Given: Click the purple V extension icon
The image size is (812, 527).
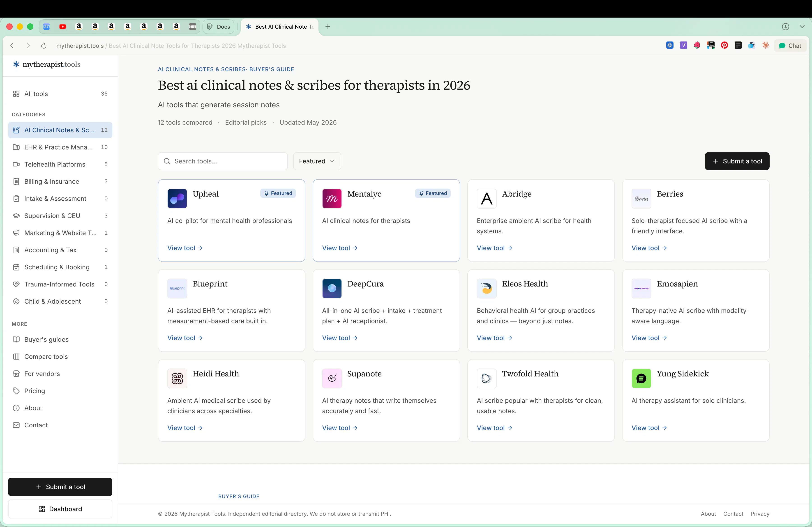Looking at the screenshot, I should 683,45.
